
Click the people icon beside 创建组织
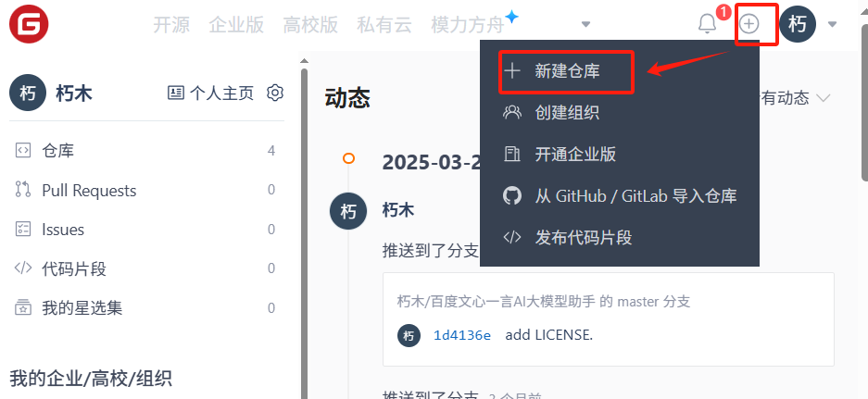point(512,112)
